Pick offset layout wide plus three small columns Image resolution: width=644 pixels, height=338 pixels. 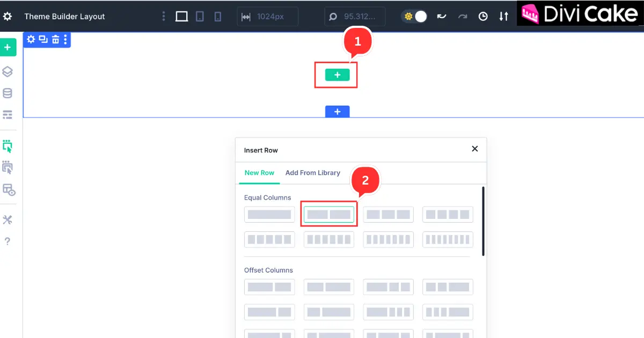[x=389, y=312]
